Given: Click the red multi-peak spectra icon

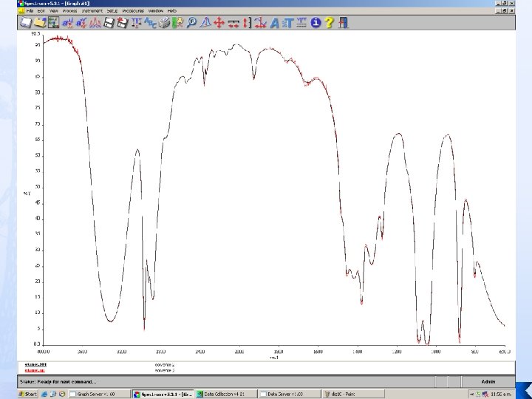Looking at the screenshot, I should [95, 23].
